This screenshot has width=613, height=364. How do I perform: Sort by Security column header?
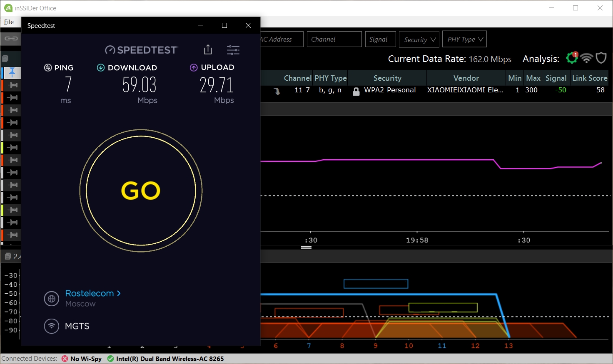coord(387,78)
